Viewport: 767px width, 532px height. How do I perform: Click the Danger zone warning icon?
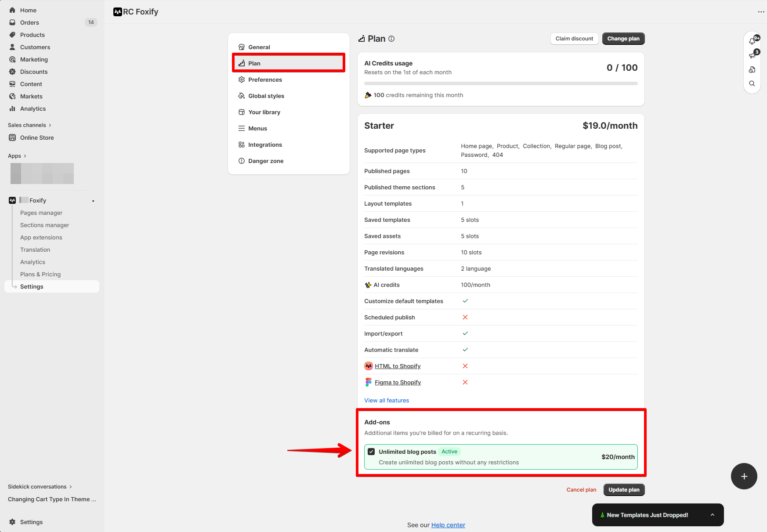pyautogui.click(x=241, y=161)
